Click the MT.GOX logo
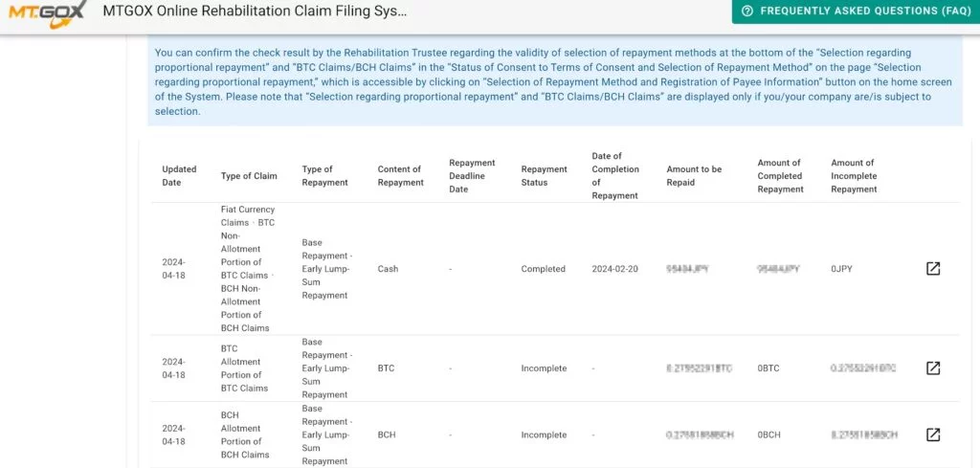This screenshot has height=468, width=980. point(46,12)
